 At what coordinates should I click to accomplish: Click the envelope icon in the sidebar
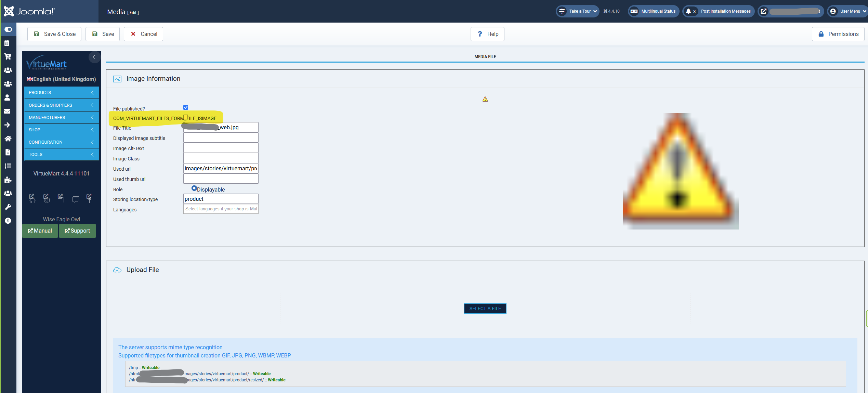point(8,111)
